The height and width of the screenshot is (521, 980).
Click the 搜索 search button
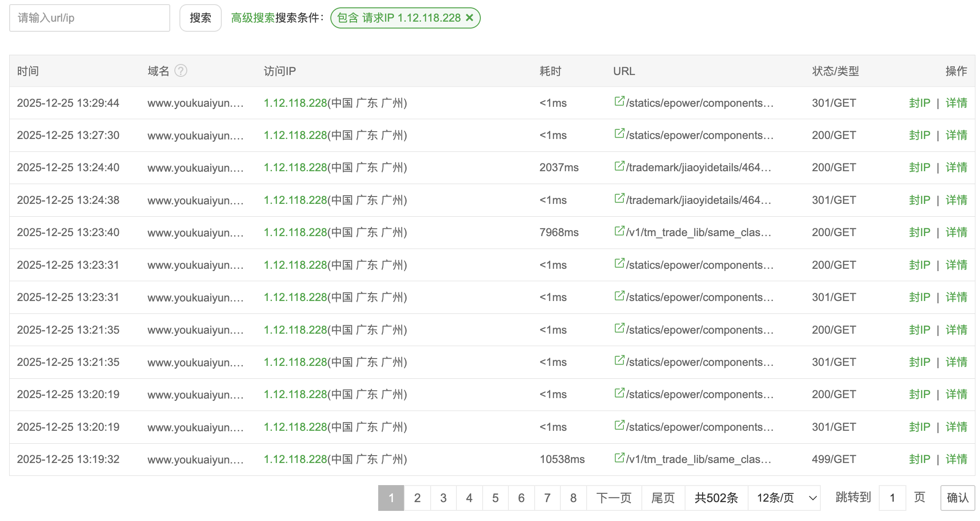tap(200, 17)
